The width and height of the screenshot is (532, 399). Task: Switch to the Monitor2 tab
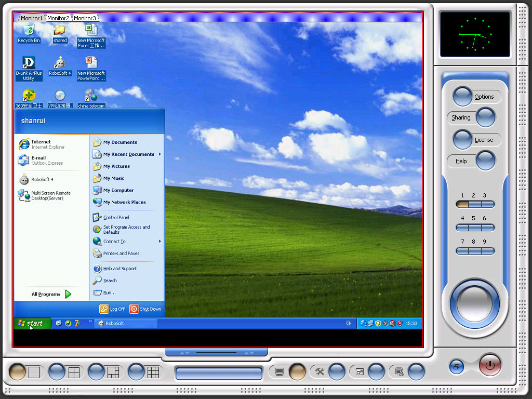point(58,18)
